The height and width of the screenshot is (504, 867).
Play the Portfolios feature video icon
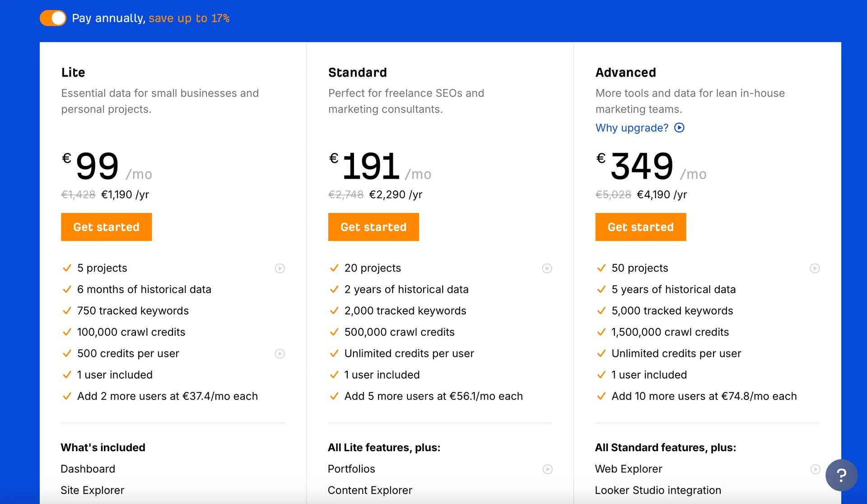547,469
